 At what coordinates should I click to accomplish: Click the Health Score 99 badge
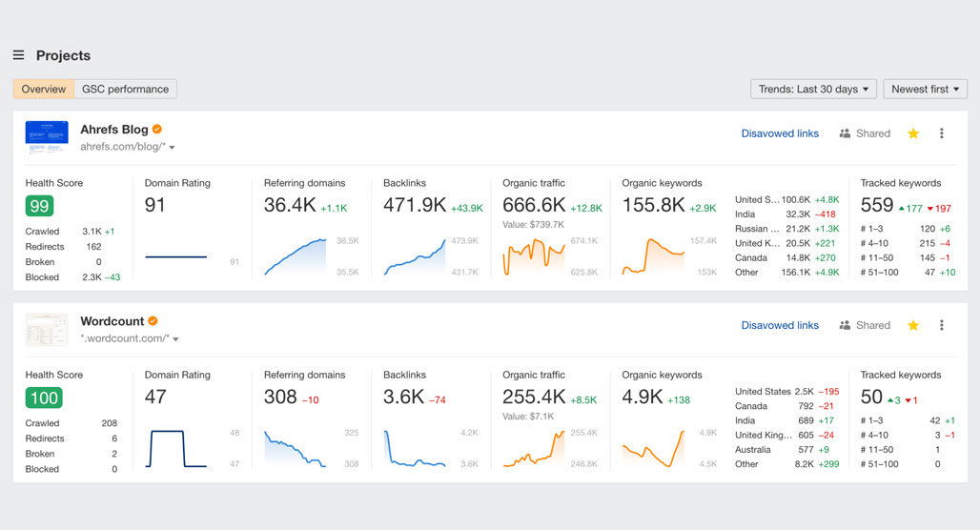[39, 206]
